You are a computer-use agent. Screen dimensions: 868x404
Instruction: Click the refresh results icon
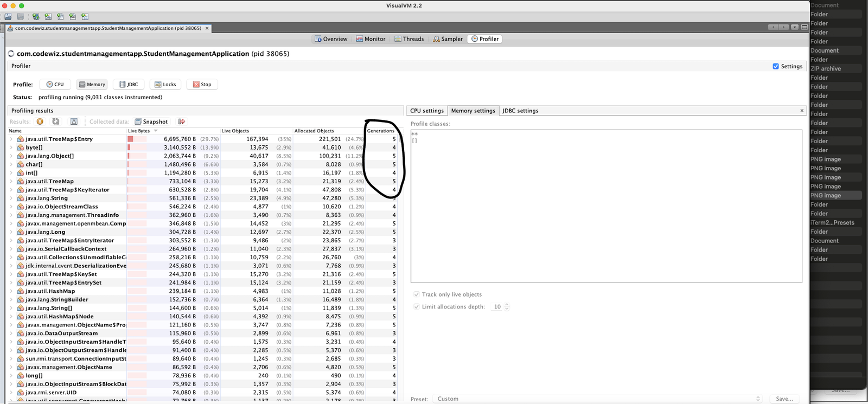pos(56,121)
